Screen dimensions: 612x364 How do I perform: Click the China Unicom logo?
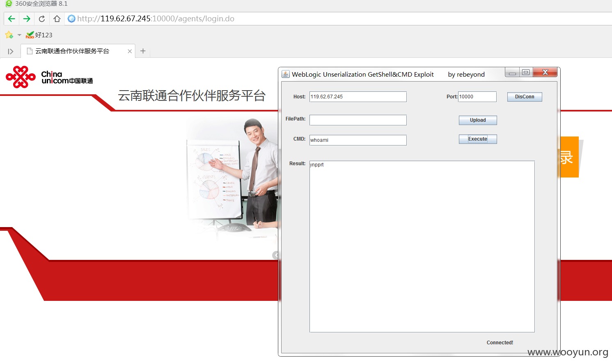(49, 77)
